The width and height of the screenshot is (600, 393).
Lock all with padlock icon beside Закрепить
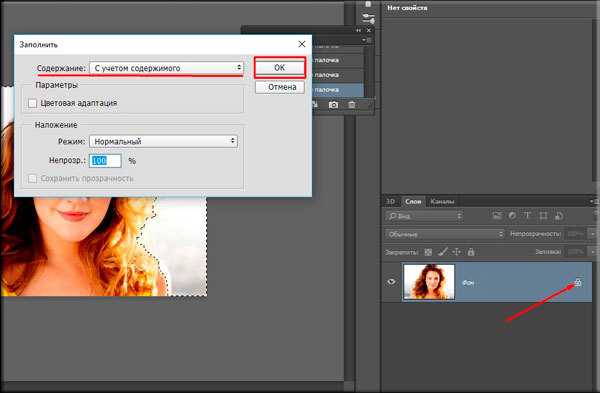[471, 252]
